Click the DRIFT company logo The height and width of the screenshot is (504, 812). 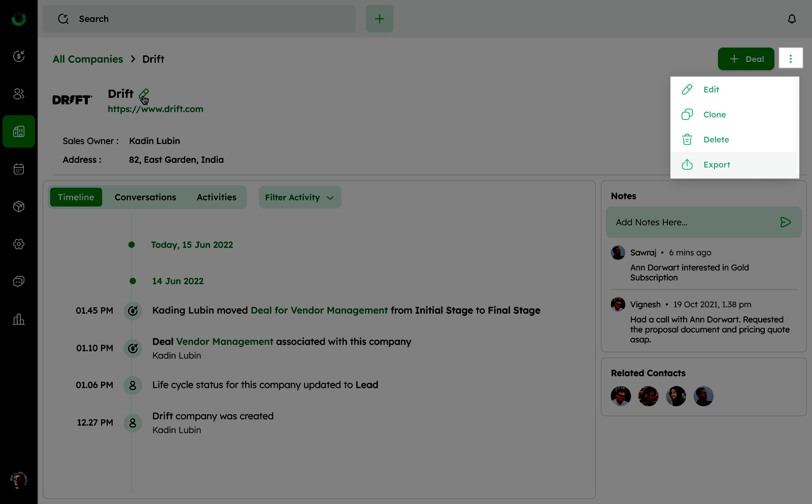(x=73, y=100)
